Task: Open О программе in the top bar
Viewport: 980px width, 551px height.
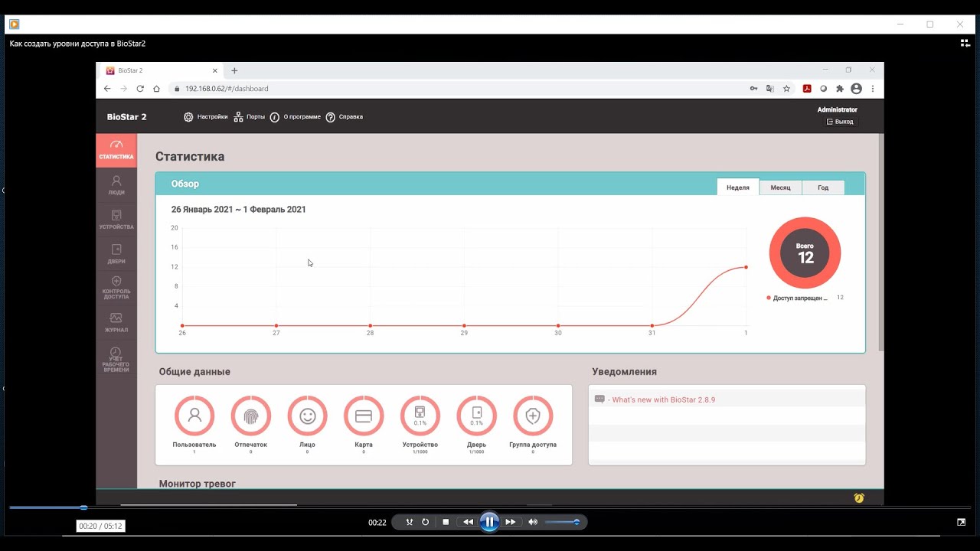Action: (295, 117)
